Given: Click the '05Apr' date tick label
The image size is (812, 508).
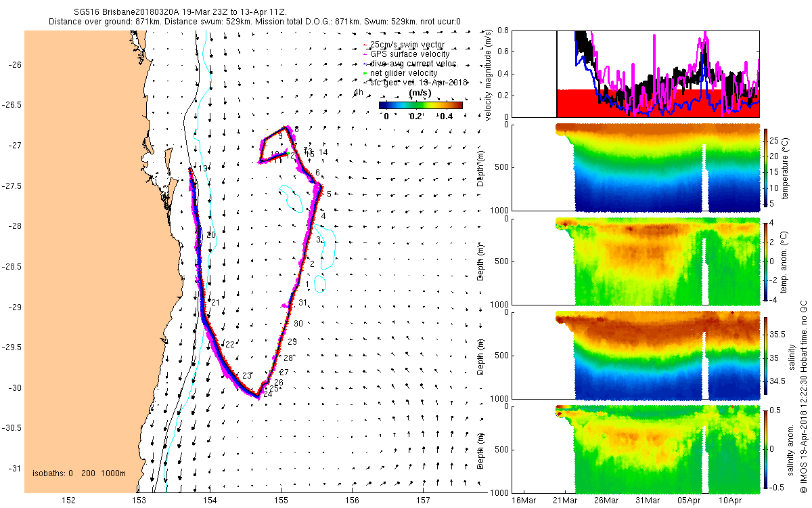Looking at the screenshot, I should (x=690, y=501).
